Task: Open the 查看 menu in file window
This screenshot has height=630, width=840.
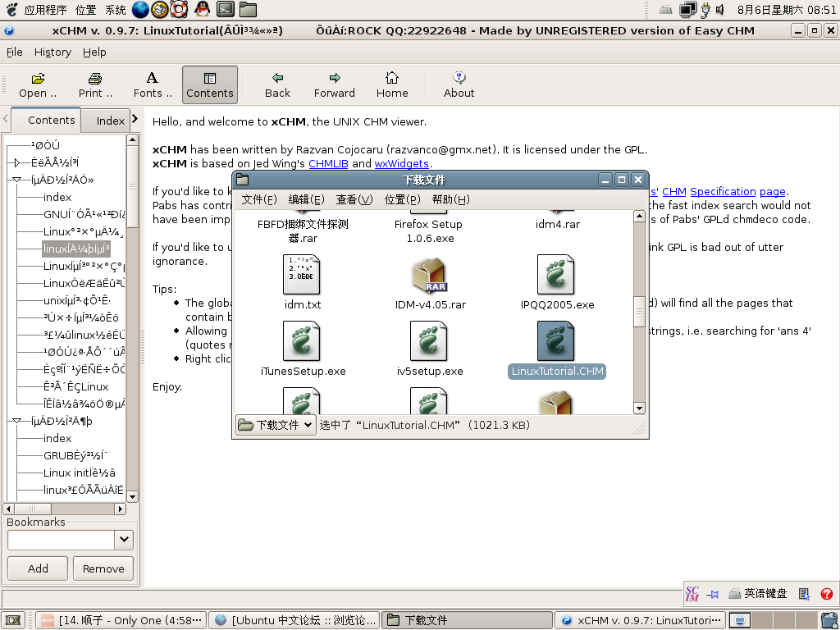Action: point(354,199)
